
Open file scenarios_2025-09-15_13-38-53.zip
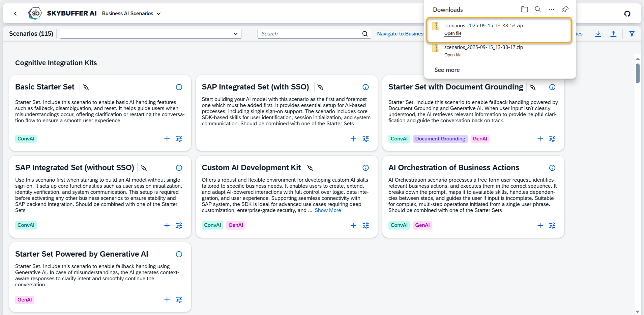[x=453, y=33]
